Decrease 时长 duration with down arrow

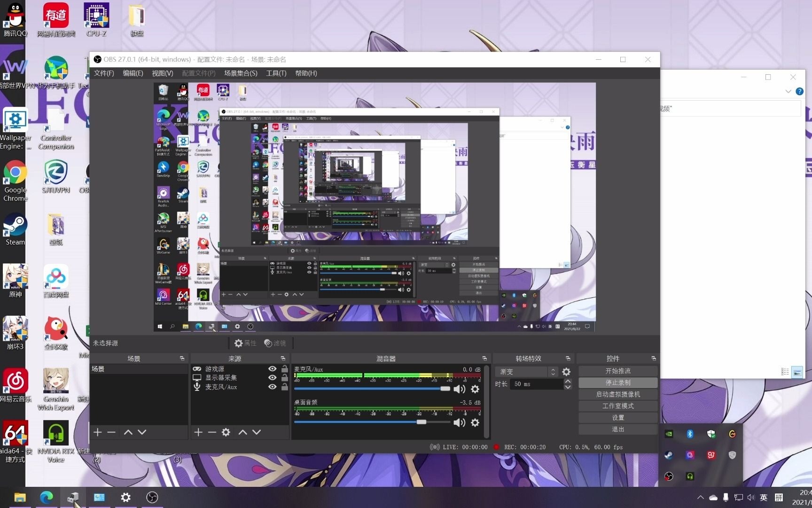coord(568,387)
